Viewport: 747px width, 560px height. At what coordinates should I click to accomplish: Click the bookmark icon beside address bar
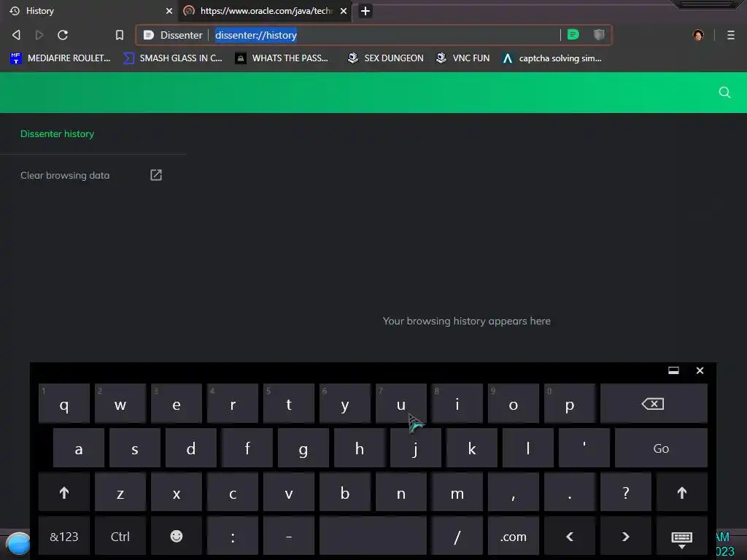120,35
